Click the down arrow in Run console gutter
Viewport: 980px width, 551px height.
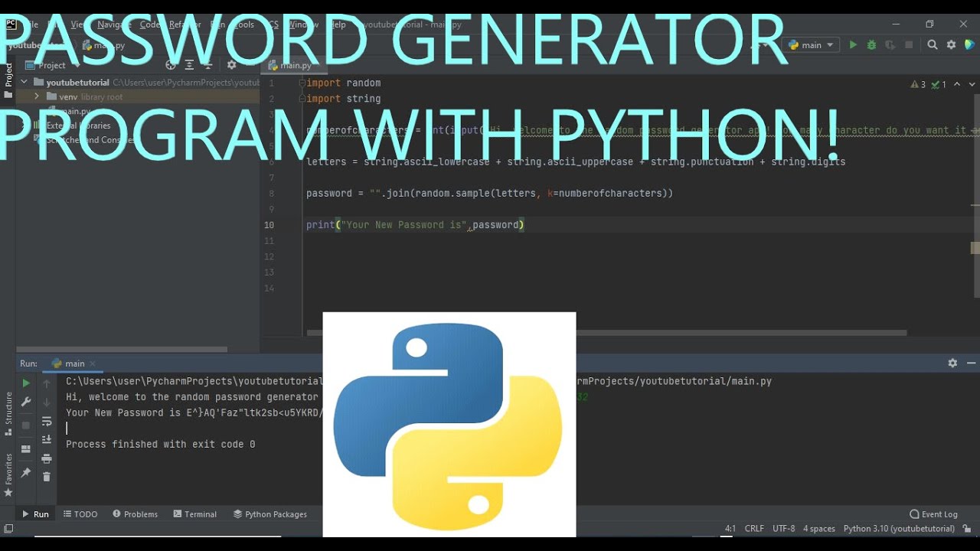point(47,403)
